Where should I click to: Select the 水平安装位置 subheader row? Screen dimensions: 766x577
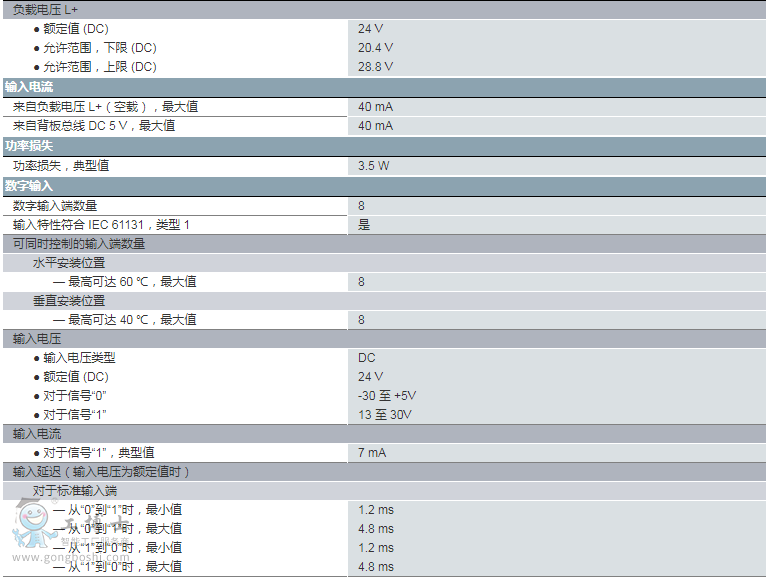pos(69,263)
